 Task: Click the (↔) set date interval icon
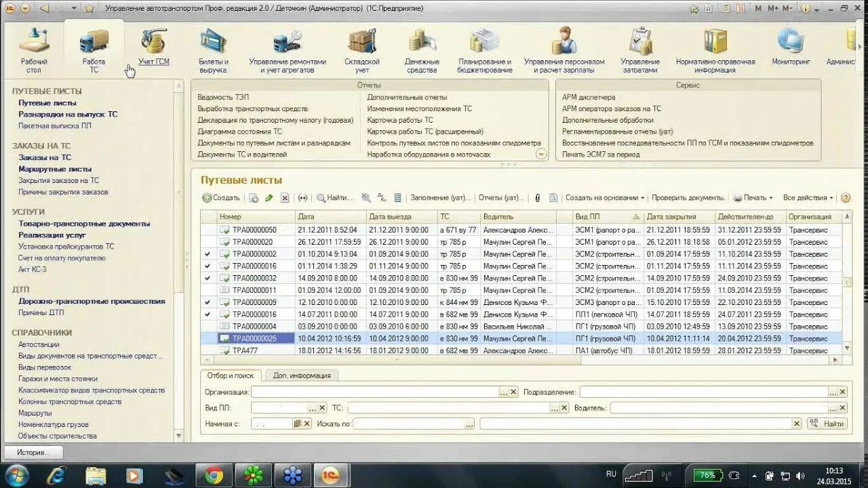[302, 198]
